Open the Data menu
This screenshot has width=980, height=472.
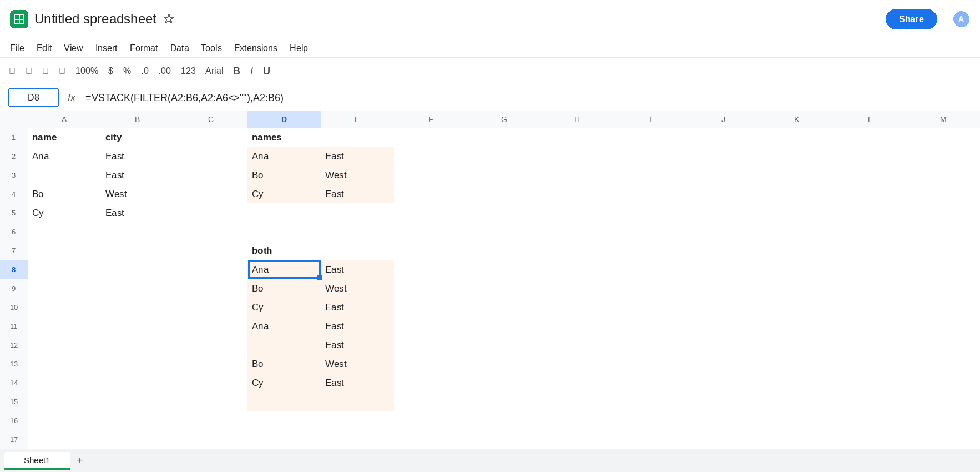(179, 48)
